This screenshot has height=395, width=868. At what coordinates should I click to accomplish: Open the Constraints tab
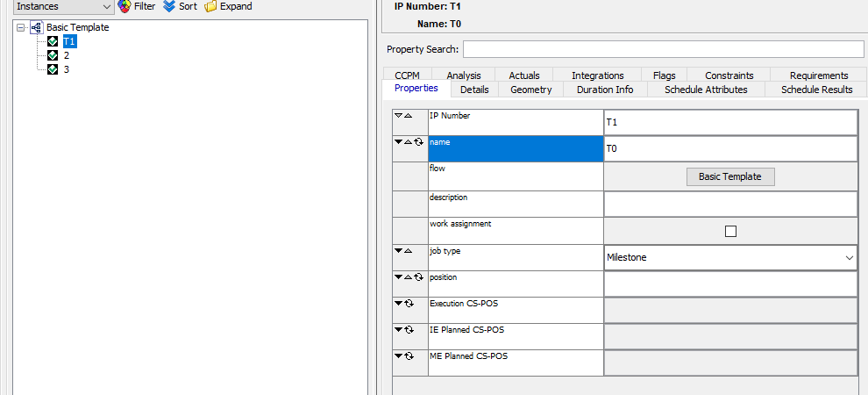point(729,75)
